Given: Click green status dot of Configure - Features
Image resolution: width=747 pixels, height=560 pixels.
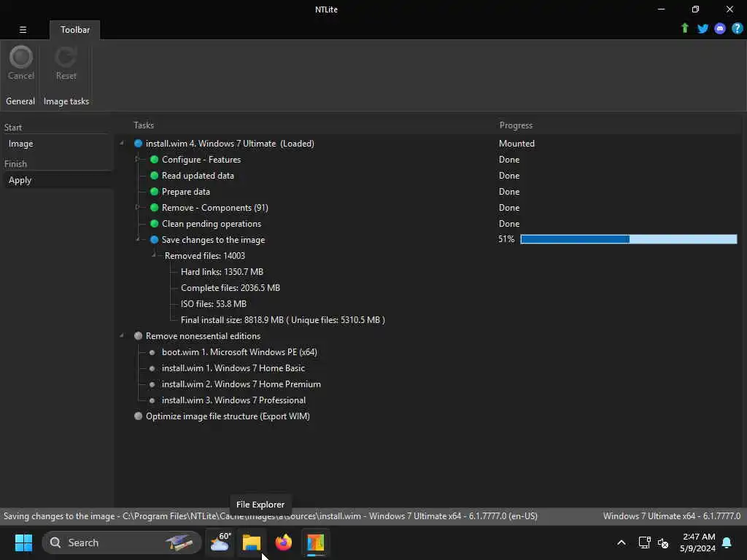Looking at the screenshot, I should tap(154, 160).
